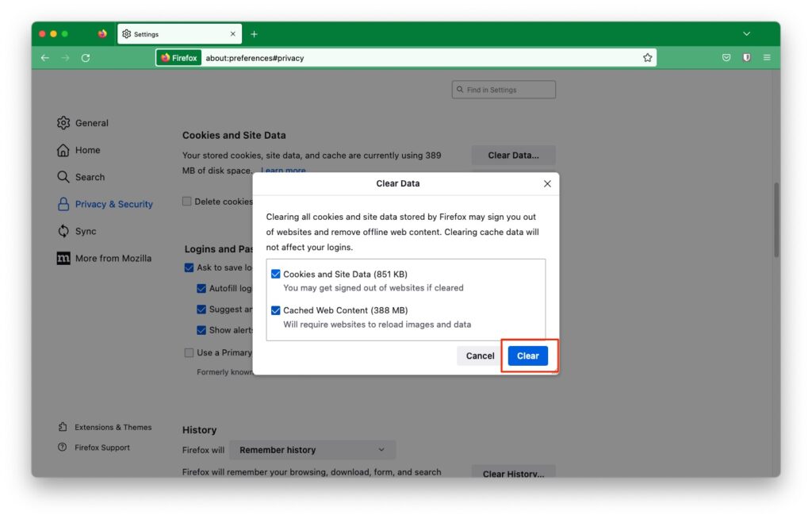812x519 pixels.
Task: Uncheck Cookies and Site Data checkbox
Action: [276, 274]
